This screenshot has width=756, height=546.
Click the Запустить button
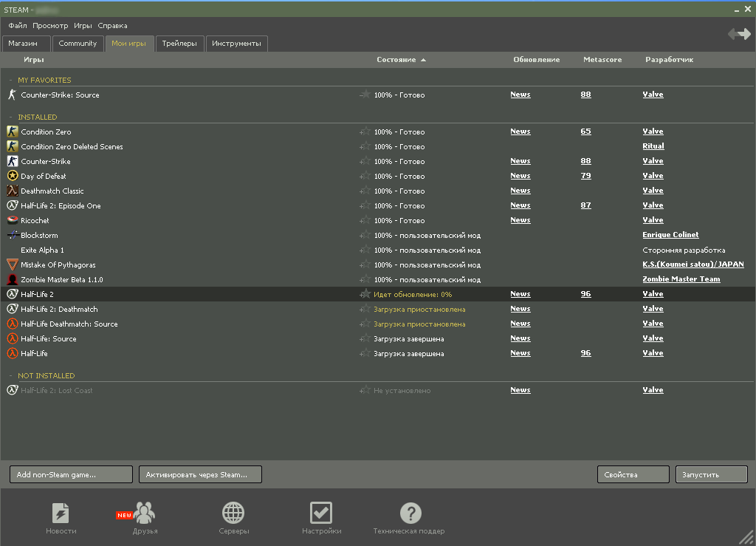(x=711, y=474)
